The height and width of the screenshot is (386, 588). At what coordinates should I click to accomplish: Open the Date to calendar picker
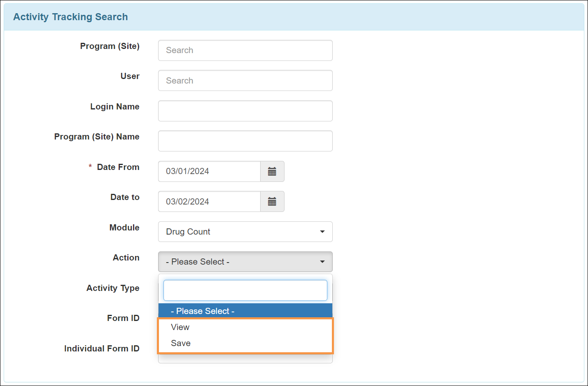coord(272,202)
